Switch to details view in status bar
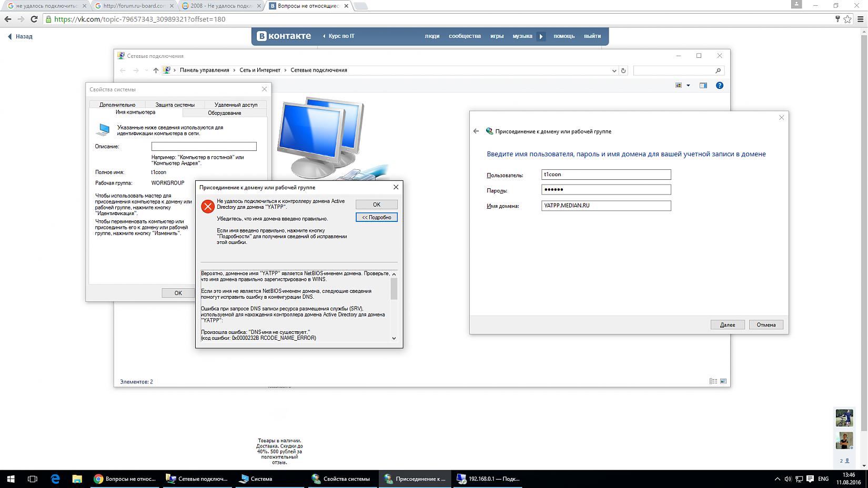Image resolution: width=868 pixels, height=488 pixels. point(713,381)
